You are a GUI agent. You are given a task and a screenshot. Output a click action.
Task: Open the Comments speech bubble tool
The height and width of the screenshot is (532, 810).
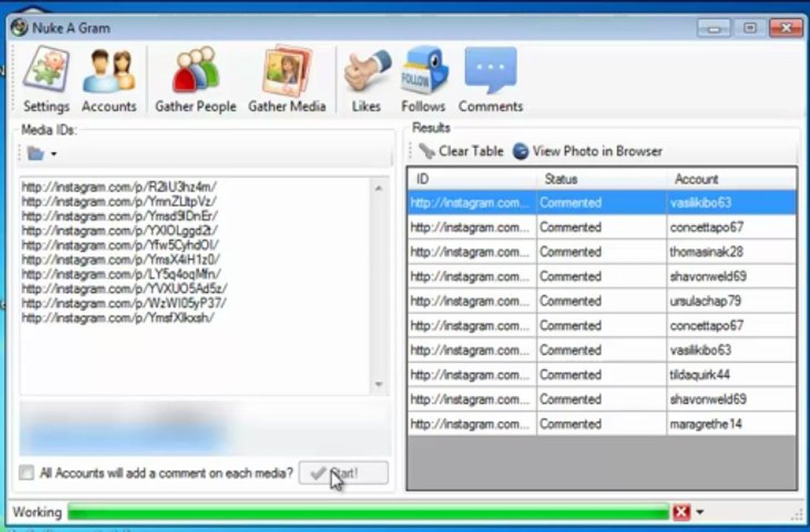(490, 80)
